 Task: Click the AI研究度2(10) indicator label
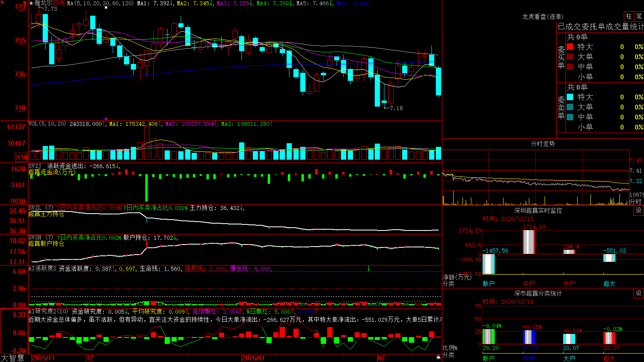48,311
